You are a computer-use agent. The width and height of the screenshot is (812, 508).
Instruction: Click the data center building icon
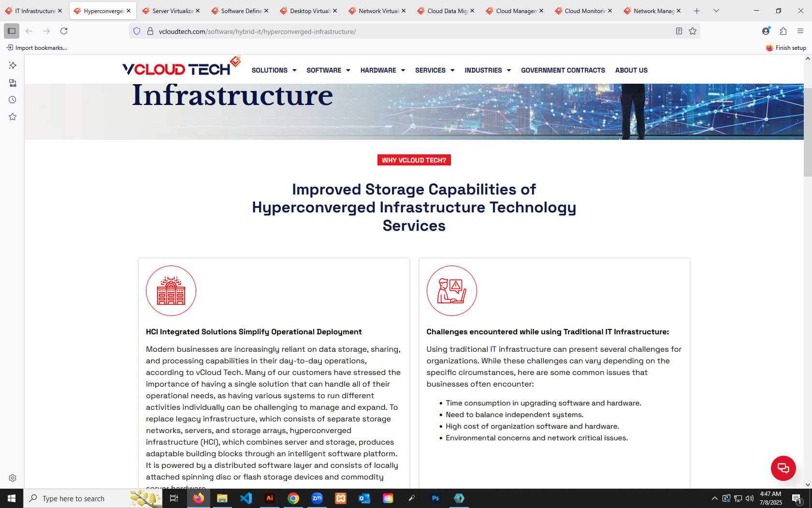[171, 291]
